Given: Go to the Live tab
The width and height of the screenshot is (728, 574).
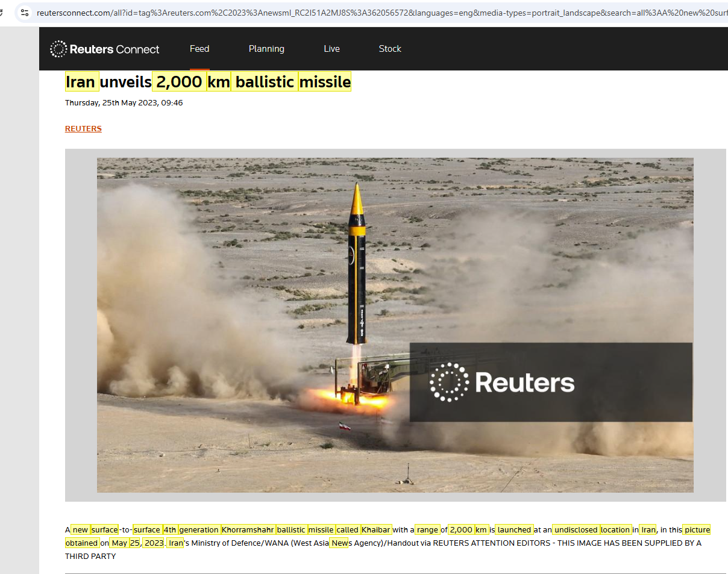Looking at the screenshot, I should pyautogui.click(x=331, y=49).
